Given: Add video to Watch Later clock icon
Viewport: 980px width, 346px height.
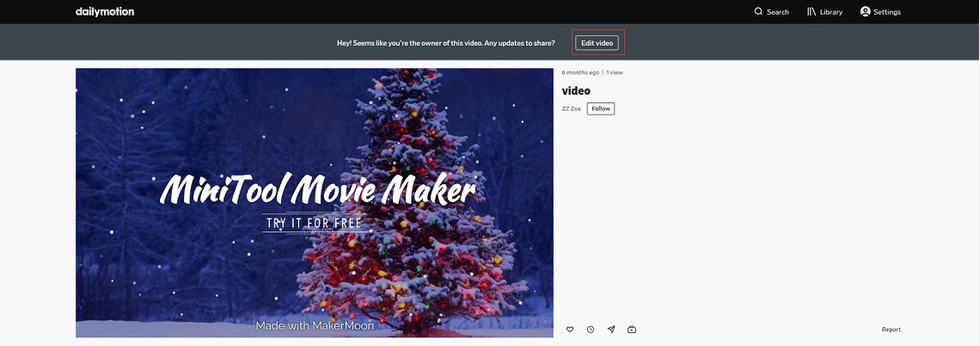Looking at the screenshot, I should click(591, 329).
